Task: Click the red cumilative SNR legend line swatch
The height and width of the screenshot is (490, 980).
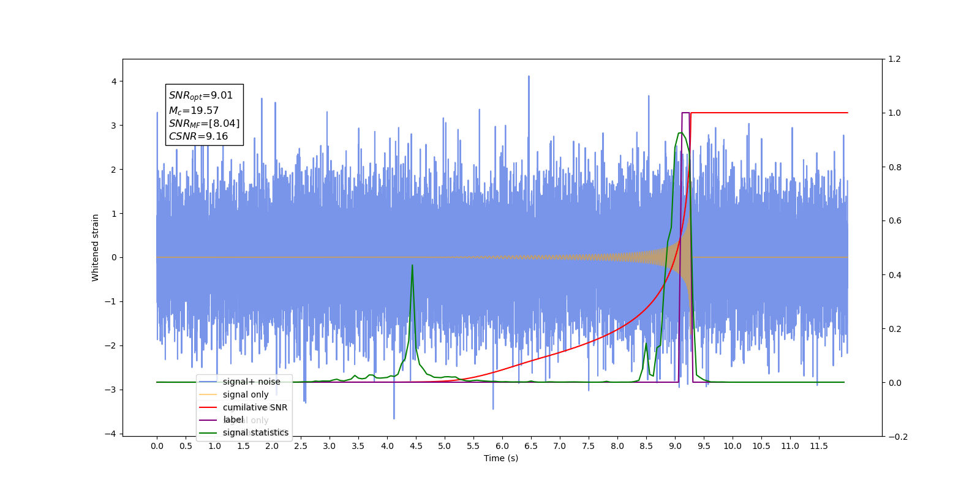Action: [208, 407]
